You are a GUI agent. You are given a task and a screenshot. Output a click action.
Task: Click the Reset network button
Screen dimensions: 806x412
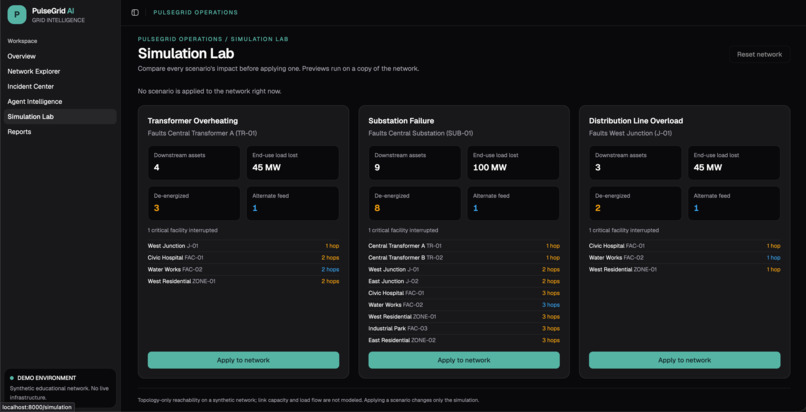(x=759, y=54)
